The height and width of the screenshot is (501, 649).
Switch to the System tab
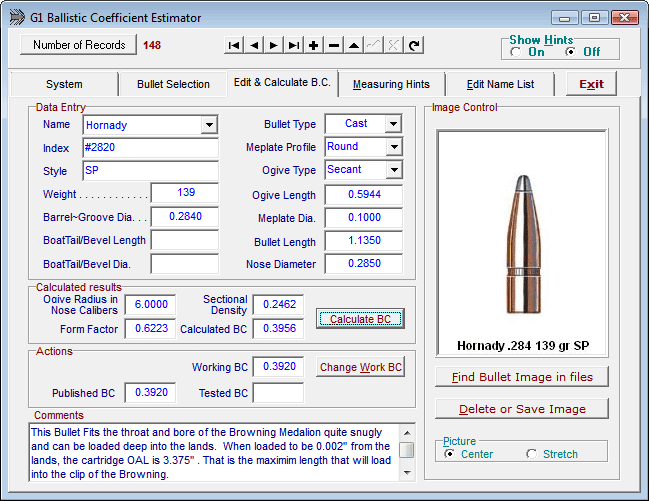click(x=64, y=84)
